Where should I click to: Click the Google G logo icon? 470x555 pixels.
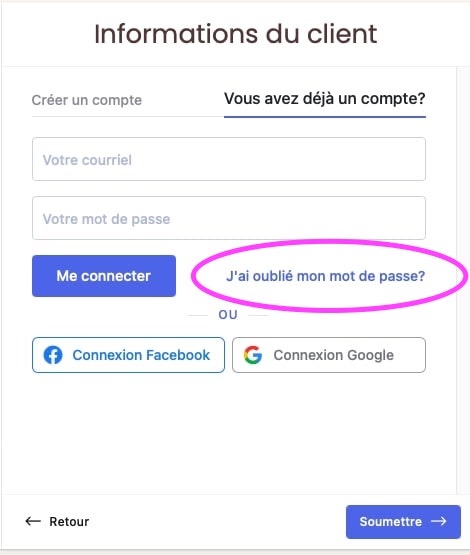click(x=253, y=355)
